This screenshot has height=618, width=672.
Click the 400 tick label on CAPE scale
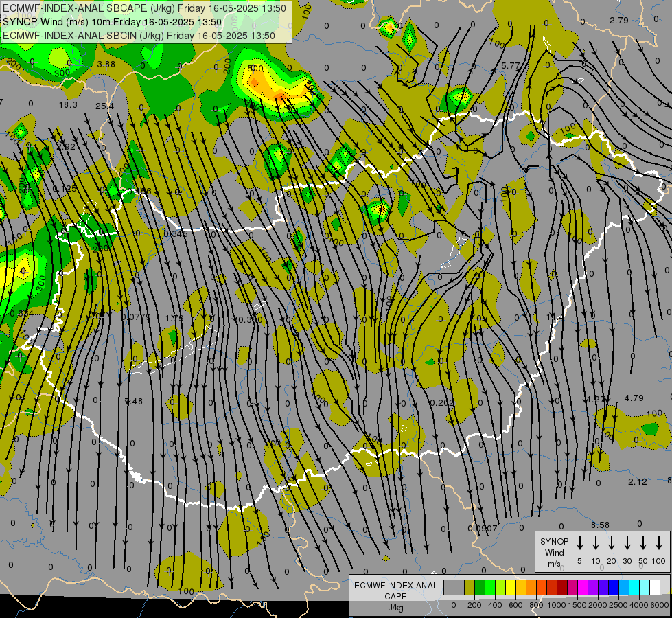click(x=495, y=605)
